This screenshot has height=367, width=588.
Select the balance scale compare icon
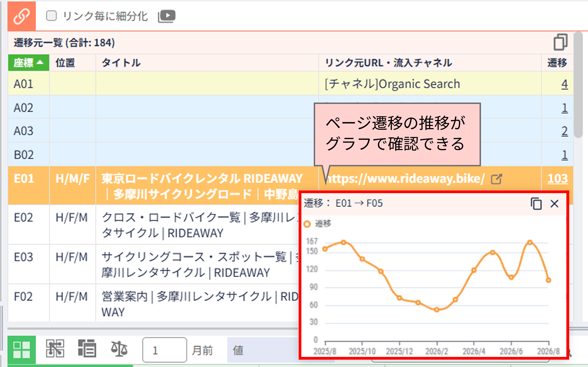coord(119,349)
